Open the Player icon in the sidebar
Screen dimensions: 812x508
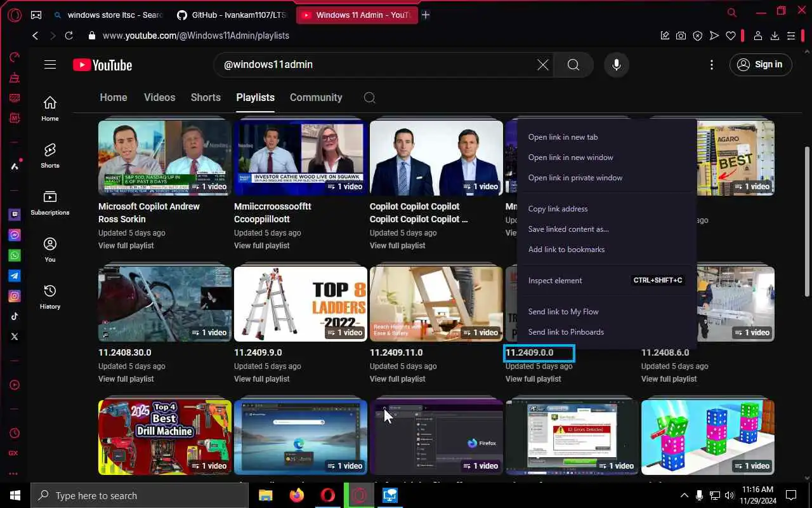(14, 385)
